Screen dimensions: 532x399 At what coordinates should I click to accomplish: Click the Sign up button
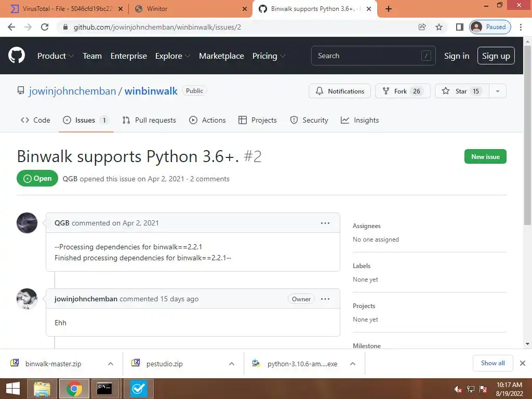pyautogui.click(x=496, y=56)
